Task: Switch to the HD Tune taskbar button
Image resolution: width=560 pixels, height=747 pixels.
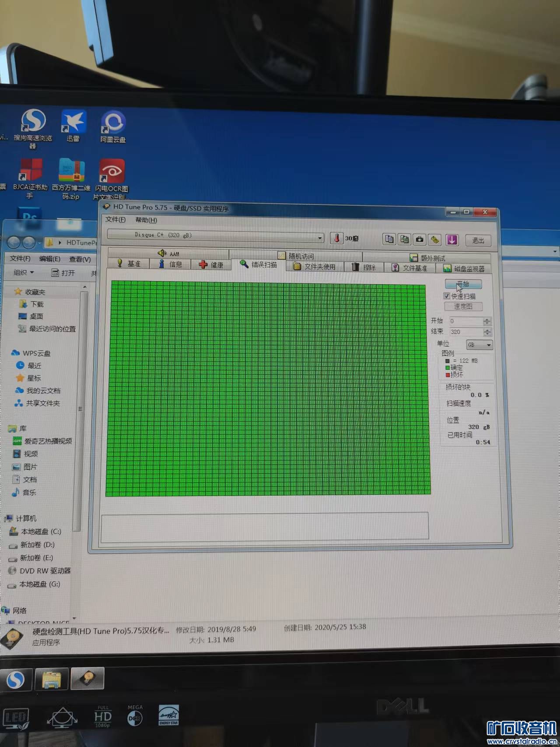Action: tap(87, 678)
